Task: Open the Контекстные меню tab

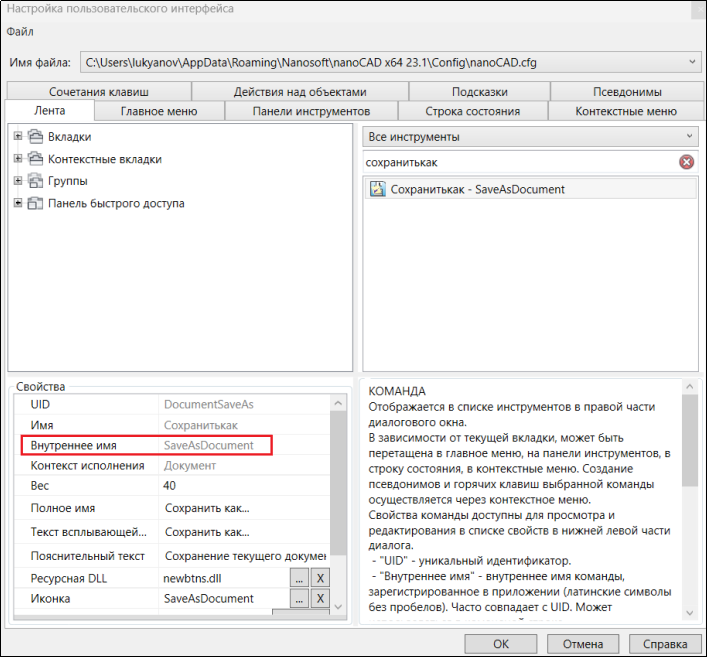Action: (x=626, y=111)
